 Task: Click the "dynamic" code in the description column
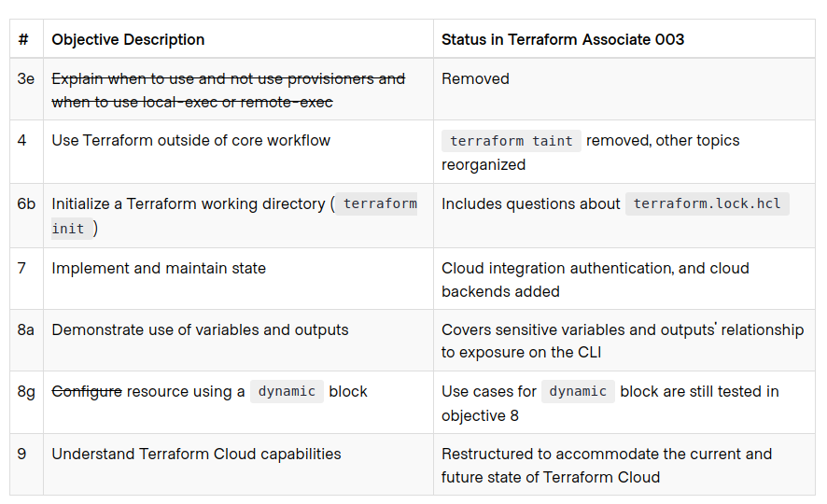click(287, 392)
